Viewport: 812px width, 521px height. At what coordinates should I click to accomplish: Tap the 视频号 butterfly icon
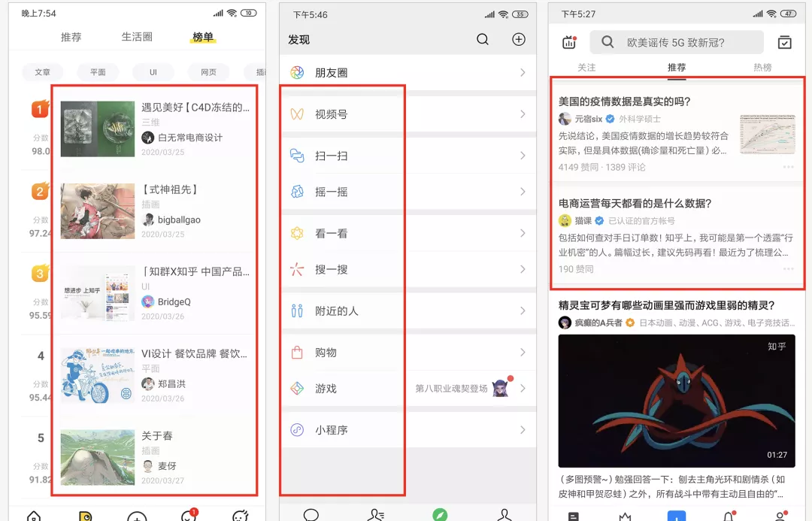click(297, 114)
